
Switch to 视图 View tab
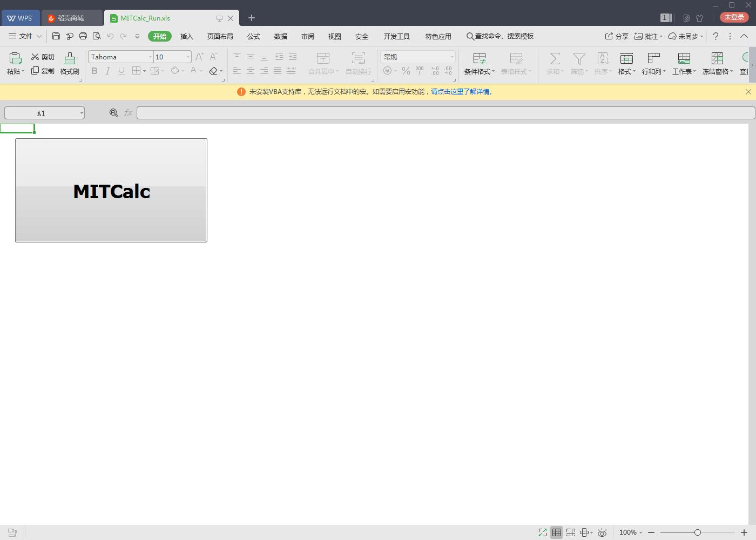(x=335, y=36)
